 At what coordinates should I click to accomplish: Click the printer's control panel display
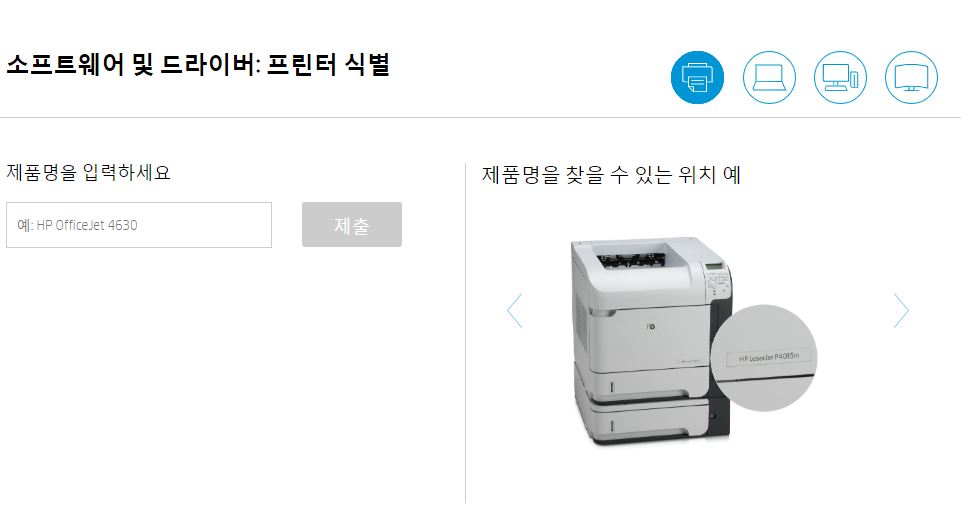tap(715, 267)
